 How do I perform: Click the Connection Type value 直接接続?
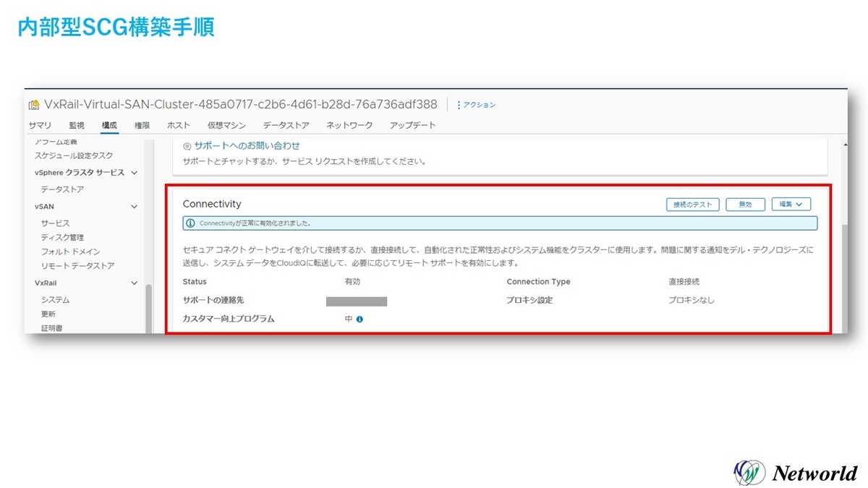(x=684, y=282)
